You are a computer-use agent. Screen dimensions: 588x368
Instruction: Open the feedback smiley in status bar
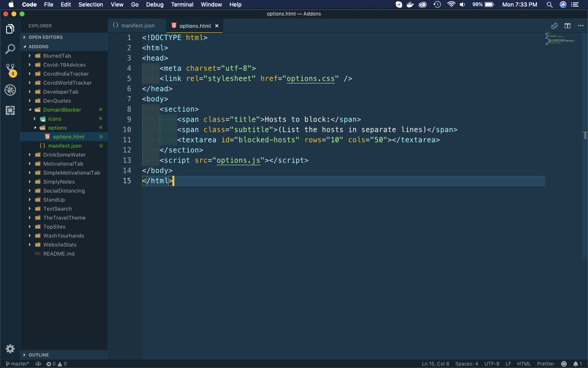(564, 364)
